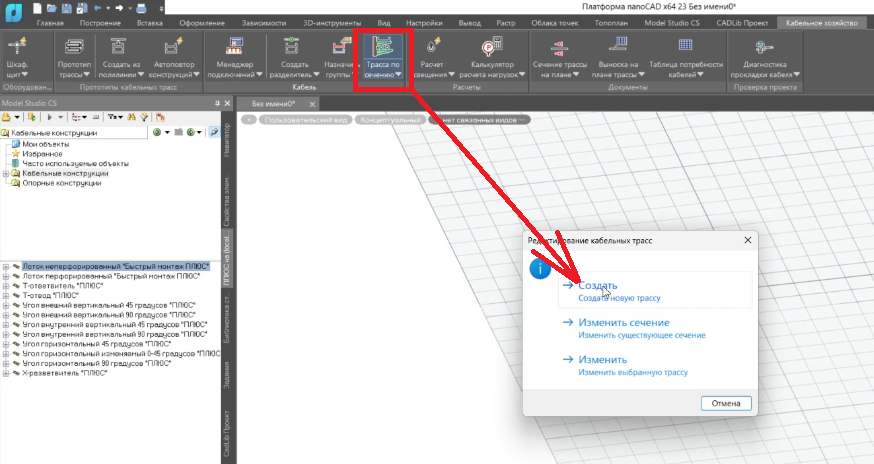This screenshot has height=464, width=874.
Task: Click the Open folder icon in quick access toolbar
Action: pyautogui.click(x=52, y=8)
